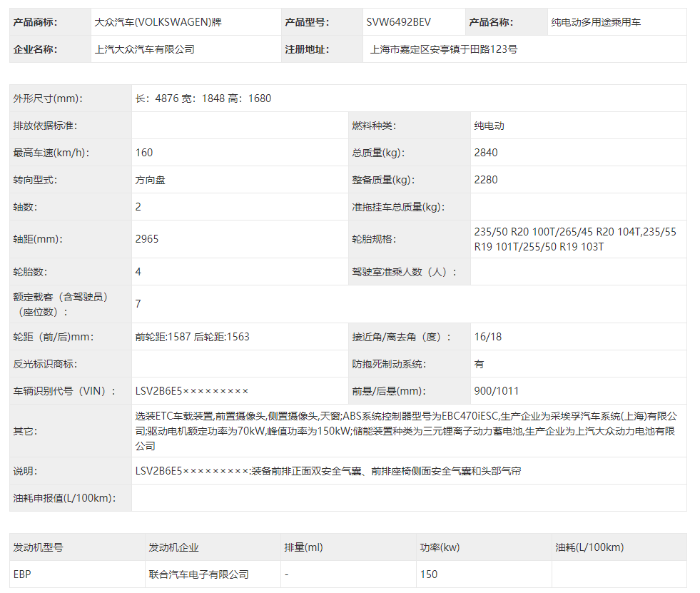This screenshot has width=700, height=593.
Task: Click the 排量(ml) column header
Action: [x=303, y=547]
